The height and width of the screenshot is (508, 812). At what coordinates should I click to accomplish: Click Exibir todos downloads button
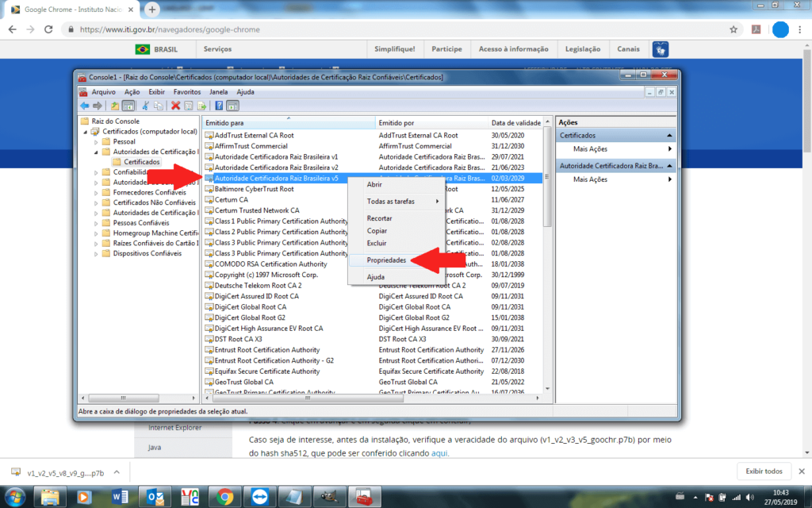(x=764, y=471)
